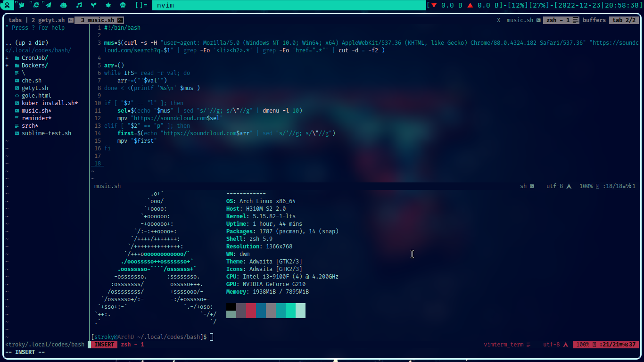Select the maple leaf workspace tag
The width and height of the screenshot is (644, 362).
click(108, 5)
